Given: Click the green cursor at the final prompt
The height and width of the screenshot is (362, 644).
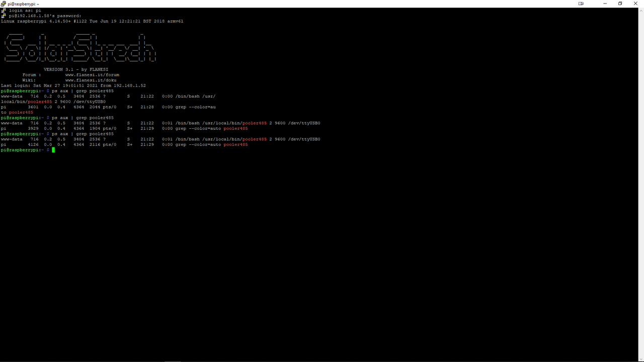Looking at the screenshot, I should 53,150.
